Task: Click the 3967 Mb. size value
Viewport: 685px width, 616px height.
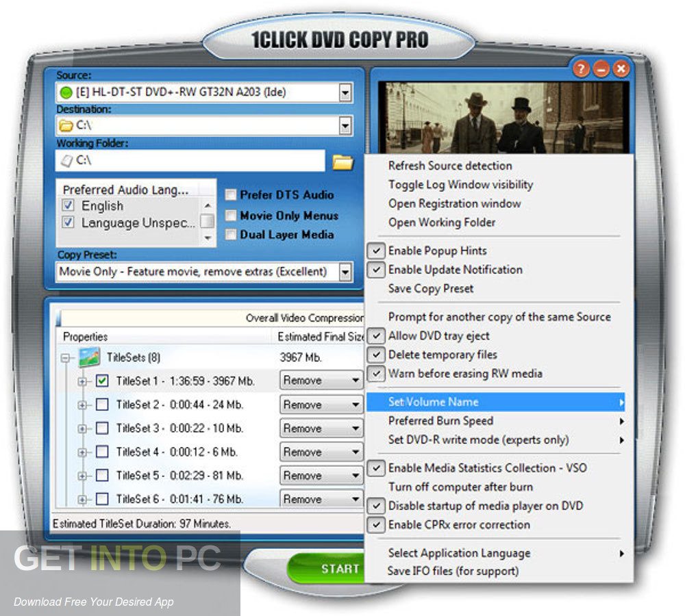Action: 301,357
